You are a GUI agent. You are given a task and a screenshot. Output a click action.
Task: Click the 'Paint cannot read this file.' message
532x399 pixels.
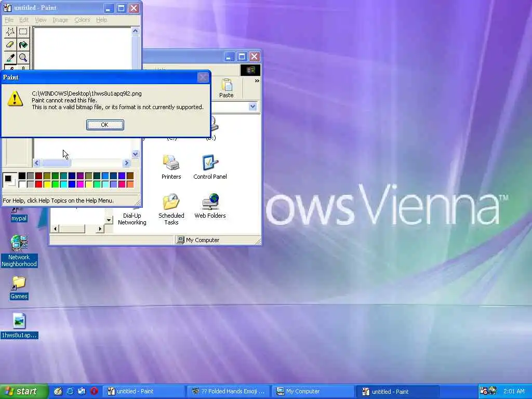tap(64, 100)
